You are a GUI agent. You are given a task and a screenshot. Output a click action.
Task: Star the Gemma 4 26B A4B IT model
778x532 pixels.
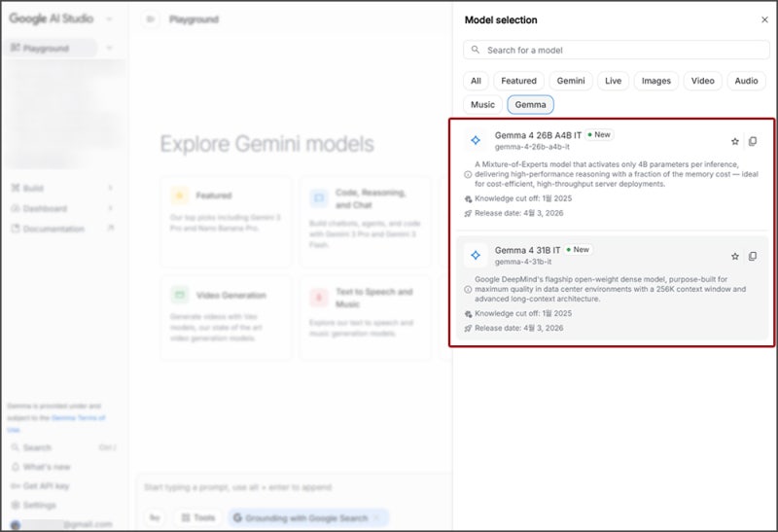[x=735, y=141]
